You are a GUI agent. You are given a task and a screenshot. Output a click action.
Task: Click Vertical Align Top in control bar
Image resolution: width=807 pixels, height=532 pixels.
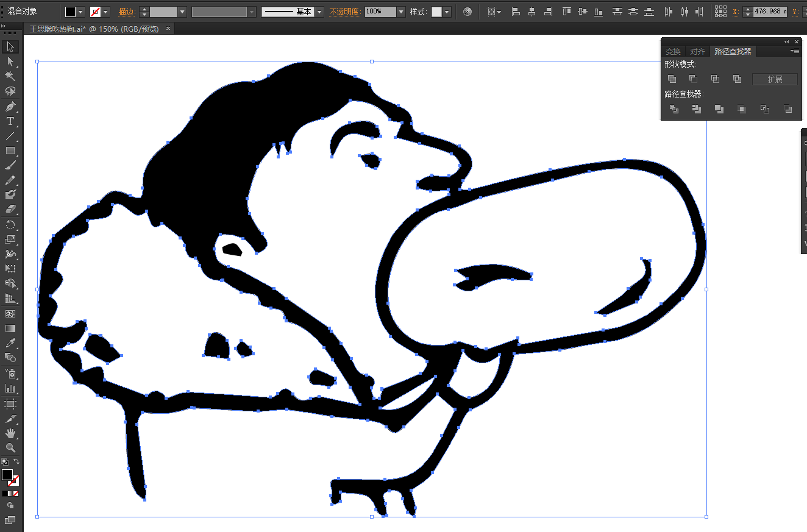(x=567, y=12)
